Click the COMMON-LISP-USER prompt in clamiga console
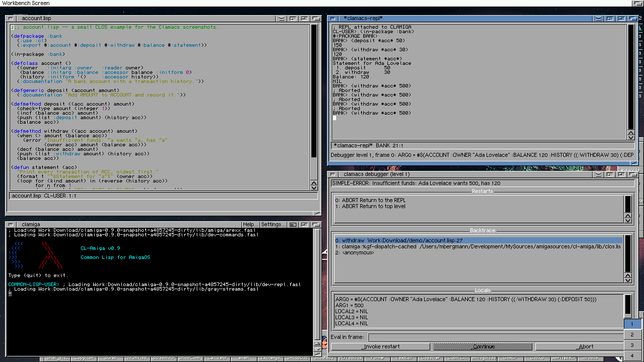This screenshot has height=362, width=644. 34,285
